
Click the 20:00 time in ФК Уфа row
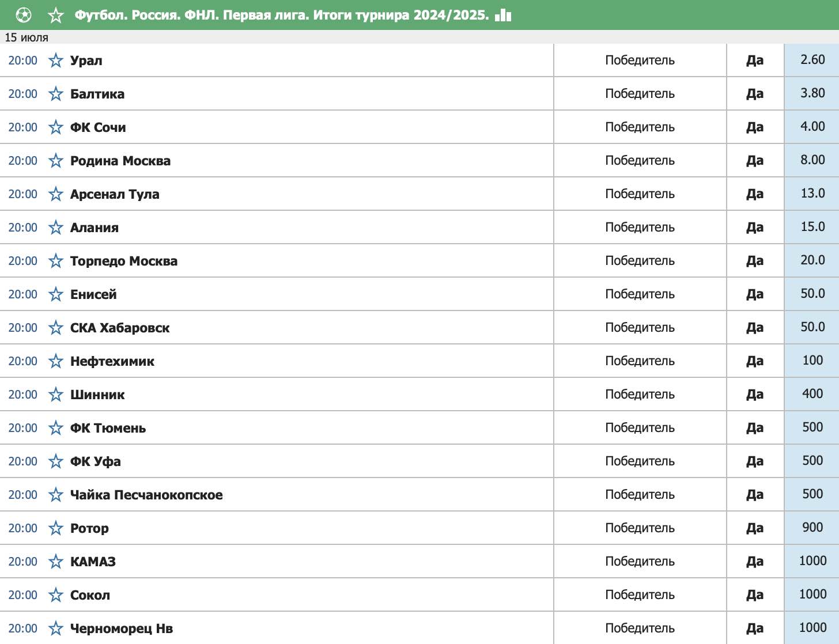click(x=23, y=461)
